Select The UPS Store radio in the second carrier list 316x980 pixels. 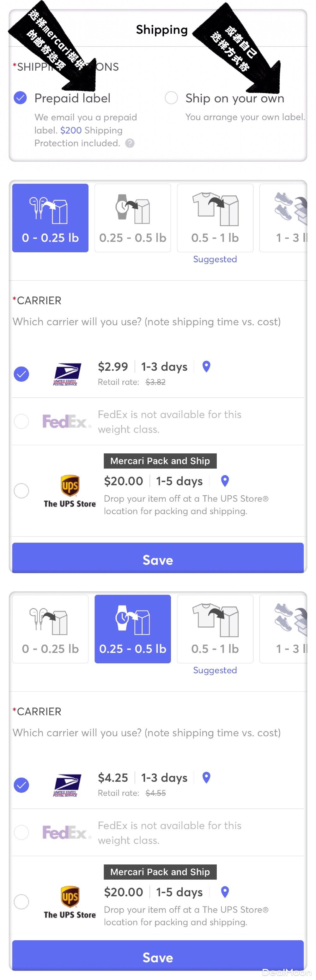[x=21, y=902]
